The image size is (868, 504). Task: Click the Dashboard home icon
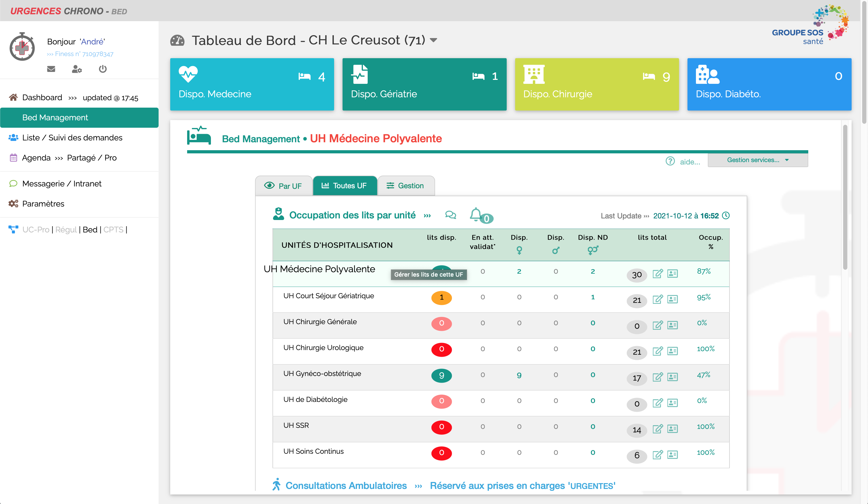pyautogui.click(x=13, y=98)
